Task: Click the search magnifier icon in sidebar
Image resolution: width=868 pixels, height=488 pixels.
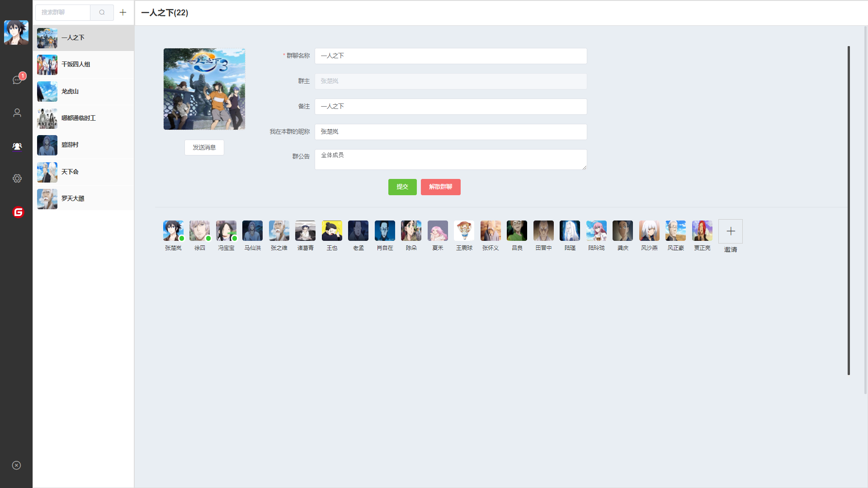Action: tap(102, 13)
